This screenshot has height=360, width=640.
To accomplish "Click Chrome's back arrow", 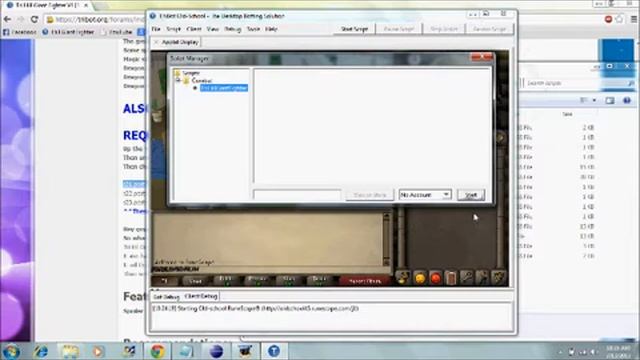I will [7, 19].
